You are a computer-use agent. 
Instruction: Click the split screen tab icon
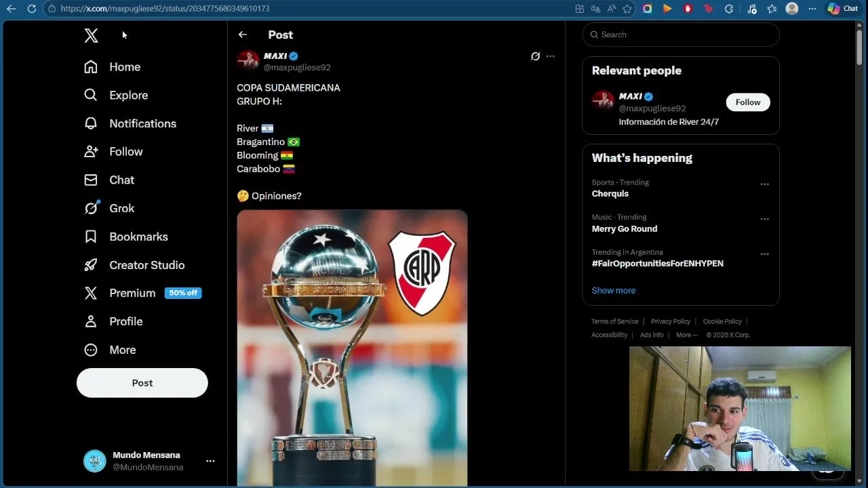pyautogui.click(x=579, y=9)
